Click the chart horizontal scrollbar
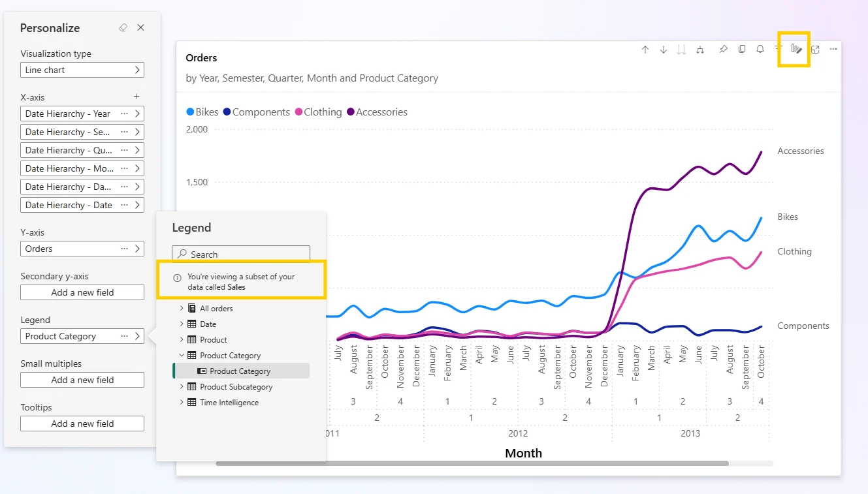The height and width of the screenshot is (494, 868). click(472, 463)
